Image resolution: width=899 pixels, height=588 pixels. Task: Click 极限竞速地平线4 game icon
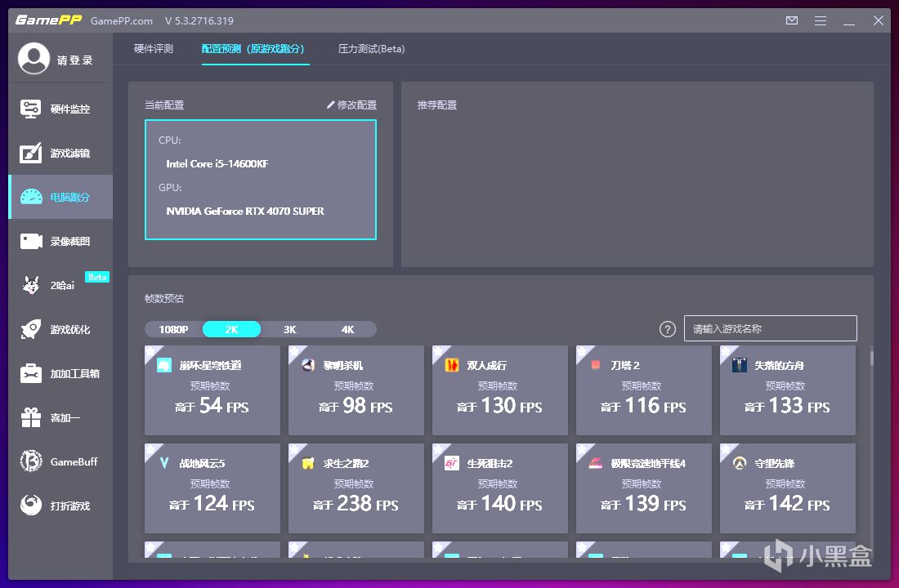tap(596, 463)
